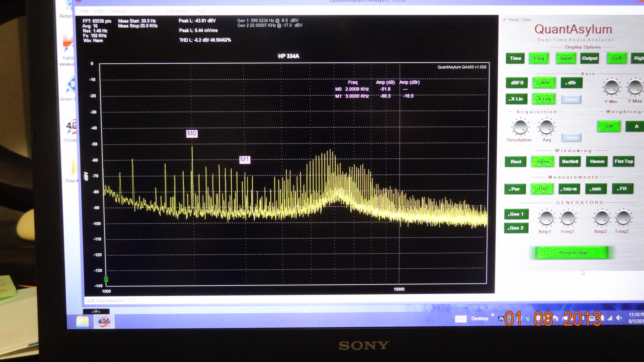The height and width of the screenshot is (362, 644).
Task: Open the Calculators menu
Action: 178,11
